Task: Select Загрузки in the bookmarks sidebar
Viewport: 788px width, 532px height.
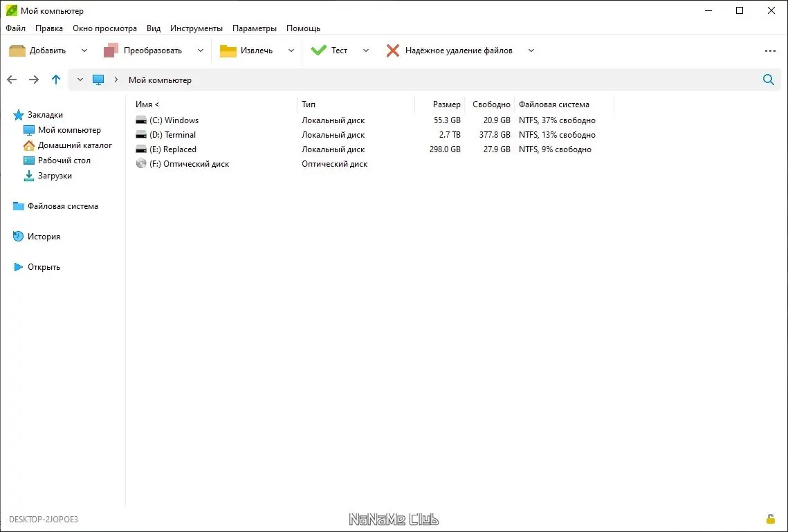Action: 55,176
